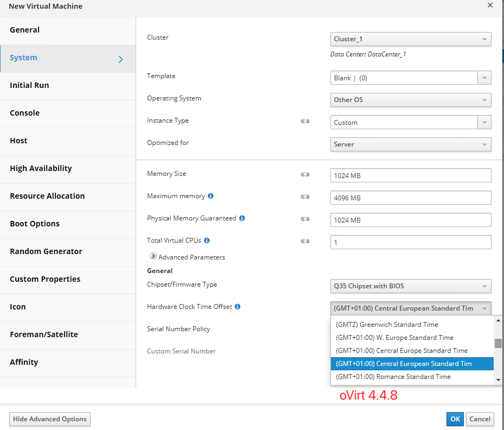Switch to the Boot Options tab
The image size is (504, 430).
pos(35,224)
